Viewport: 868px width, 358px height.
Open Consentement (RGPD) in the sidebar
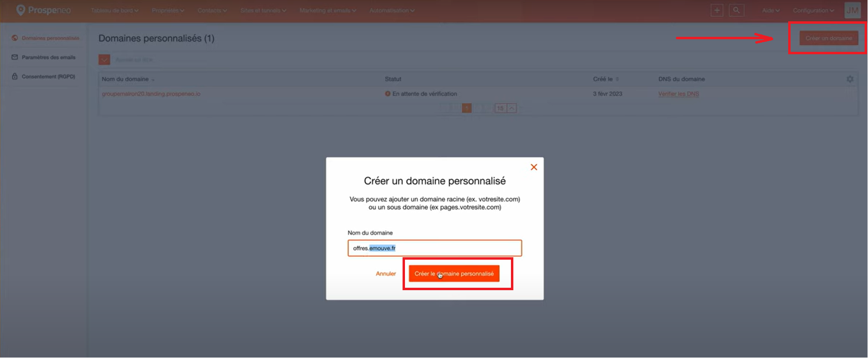tap(44, 77)
